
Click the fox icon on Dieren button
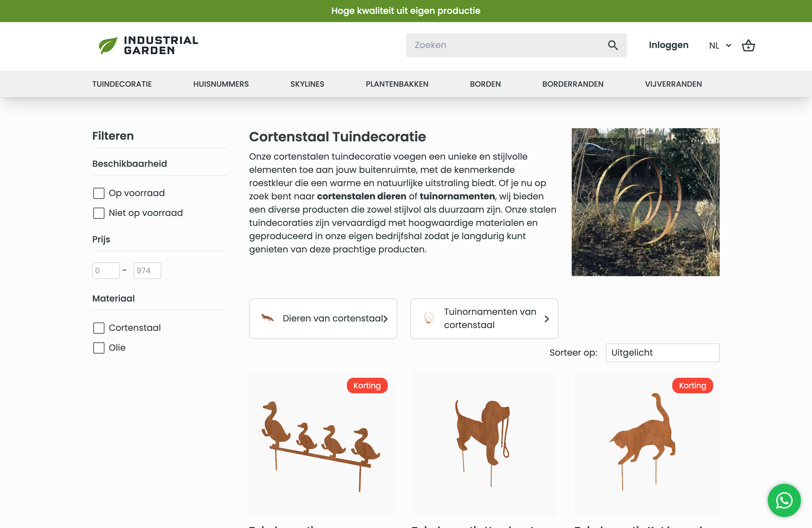pos(267,318)
